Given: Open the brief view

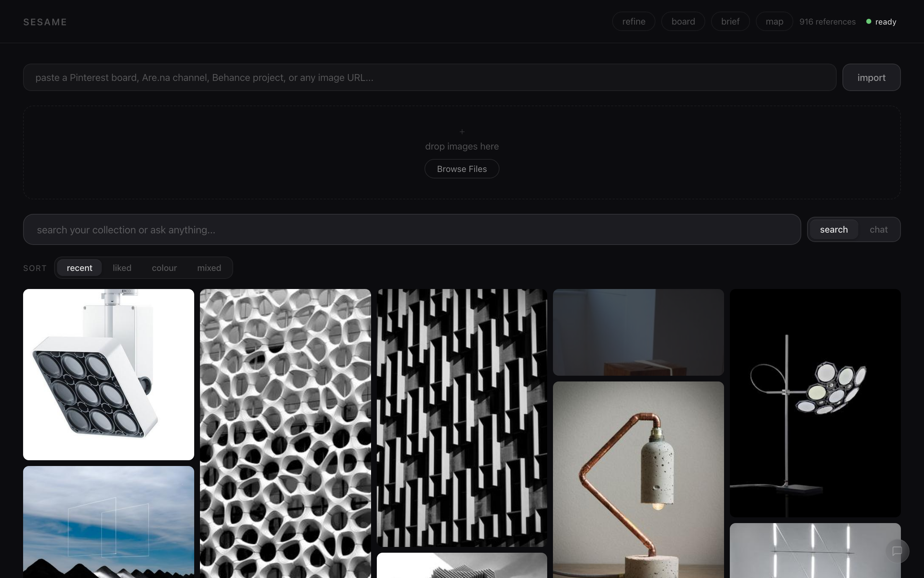Looking at the screenshot, I should coord(730,21).
